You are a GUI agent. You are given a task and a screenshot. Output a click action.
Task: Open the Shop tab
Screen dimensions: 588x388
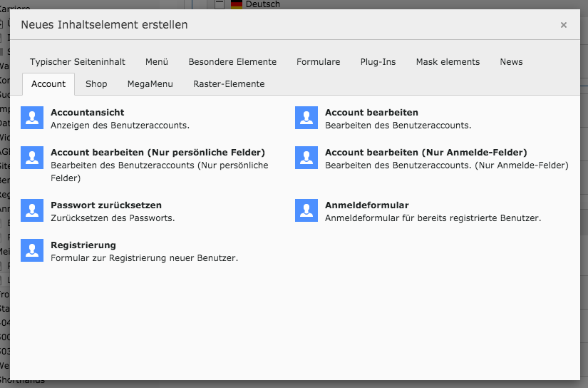tap(96, 84)
